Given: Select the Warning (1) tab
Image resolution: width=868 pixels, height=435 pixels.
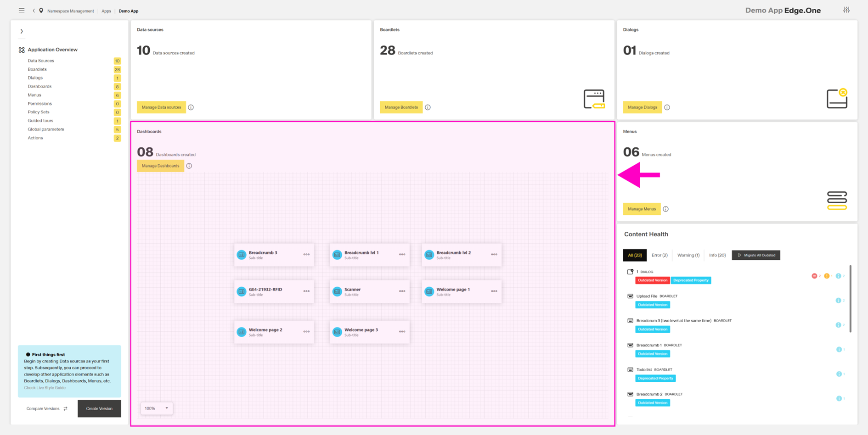Looking at the screenshot, I should click(x=688, y=255).
